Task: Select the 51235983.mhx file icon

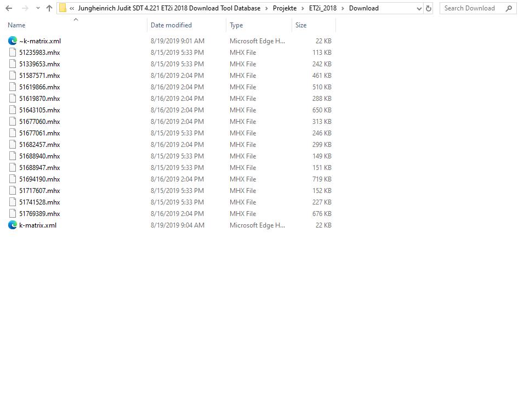Action: (x=13, y=53)
